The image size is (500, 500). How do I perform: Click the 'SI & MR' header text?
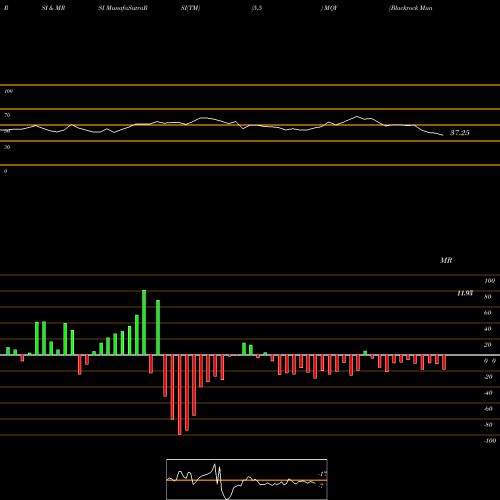click(x=53, y=8)
